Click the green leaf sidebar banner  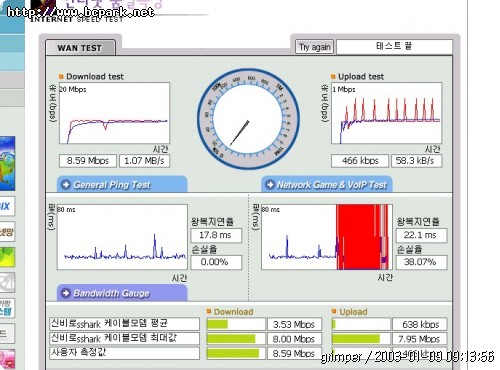pyautogui.click(x=7, y=257)
